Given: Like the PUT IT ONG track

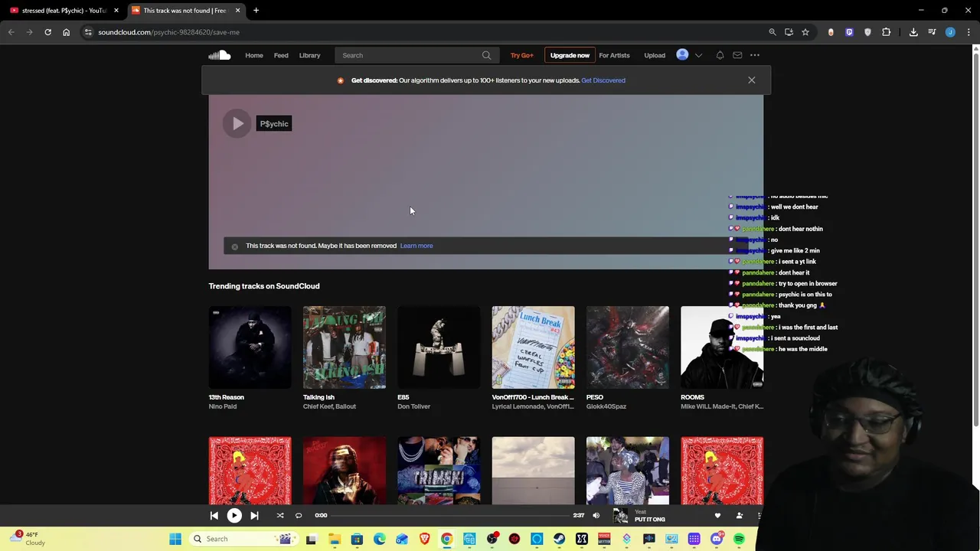Looking at the screenshot, I should coord(717,516).
